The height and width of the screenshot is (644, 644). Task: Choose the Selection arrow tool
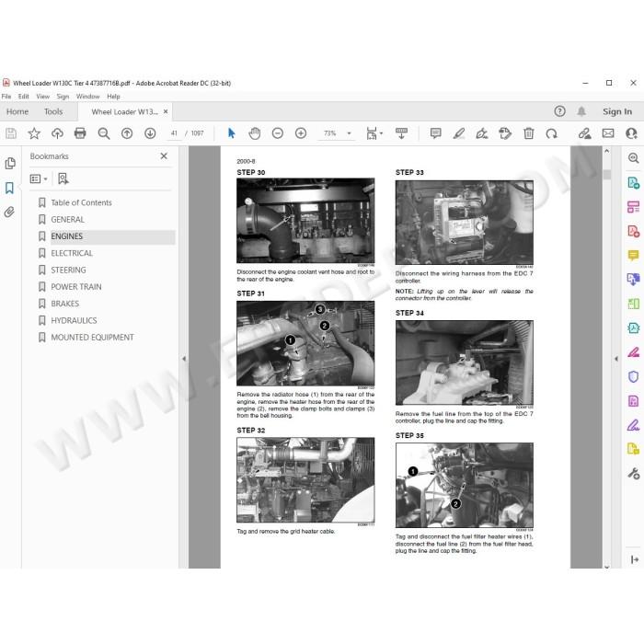[x=231, y=133]
